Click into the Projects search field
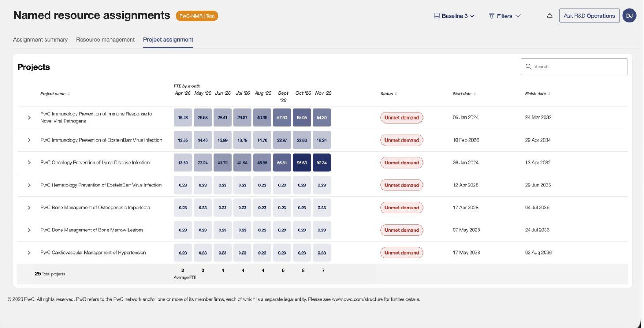The image size is (644, 328). coord(574,67)
